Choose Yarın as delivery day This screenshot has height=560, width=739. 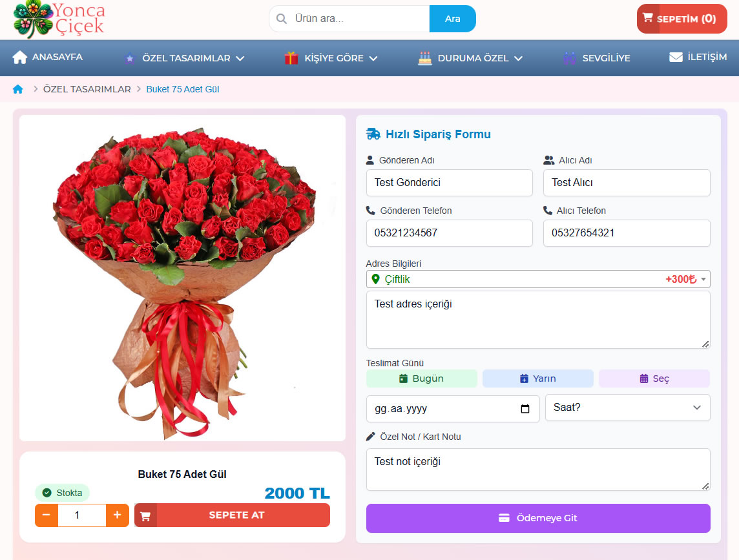[537, 379]
